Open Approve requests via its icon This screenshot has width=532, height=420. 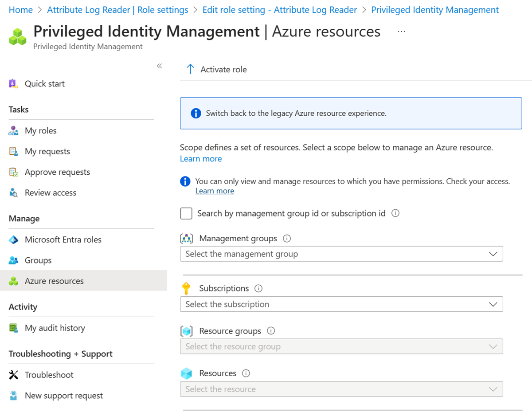13,172
